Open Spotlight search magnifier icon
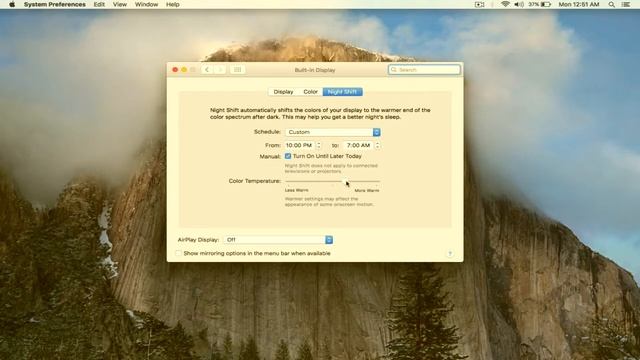The width and height of the screenshot is (640, 360). coord(611,4)
